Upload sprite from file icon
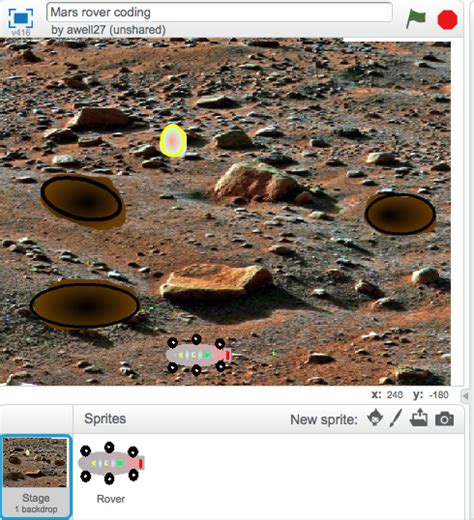Screen dimensions: 474x520 (419, 418)
